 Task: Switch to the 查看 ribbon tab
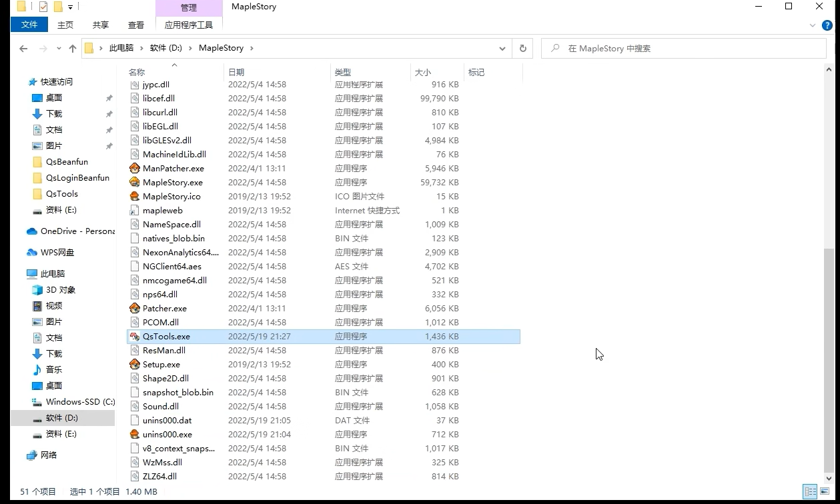click(136, 25)
